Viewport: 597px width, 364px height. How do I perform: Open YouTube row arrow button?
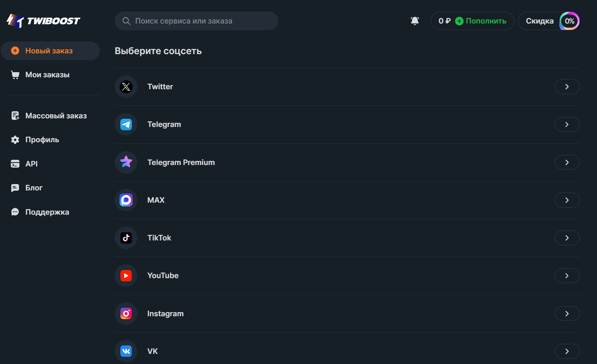(567, 276)
